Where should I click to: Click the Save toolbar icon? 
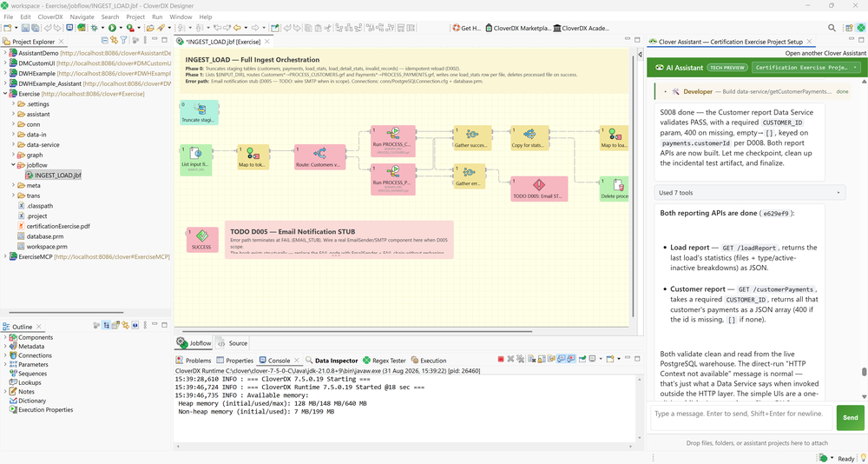(23, 28)
